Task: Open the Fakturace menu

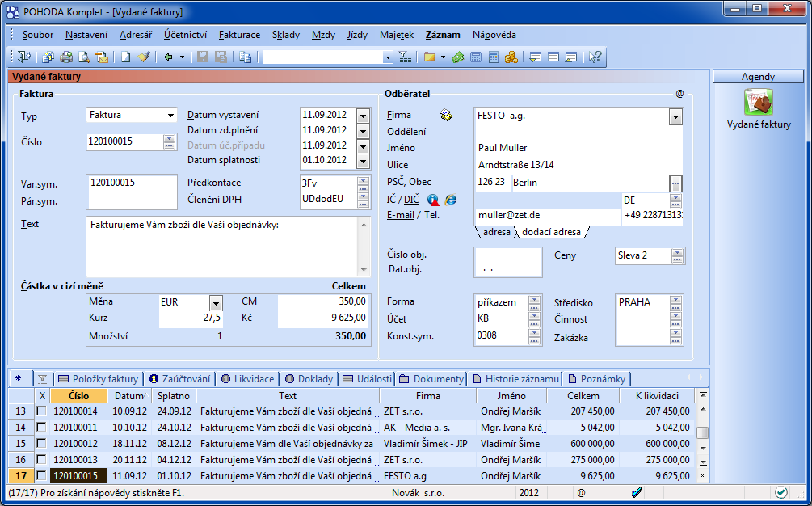Action: click(239, 35)
